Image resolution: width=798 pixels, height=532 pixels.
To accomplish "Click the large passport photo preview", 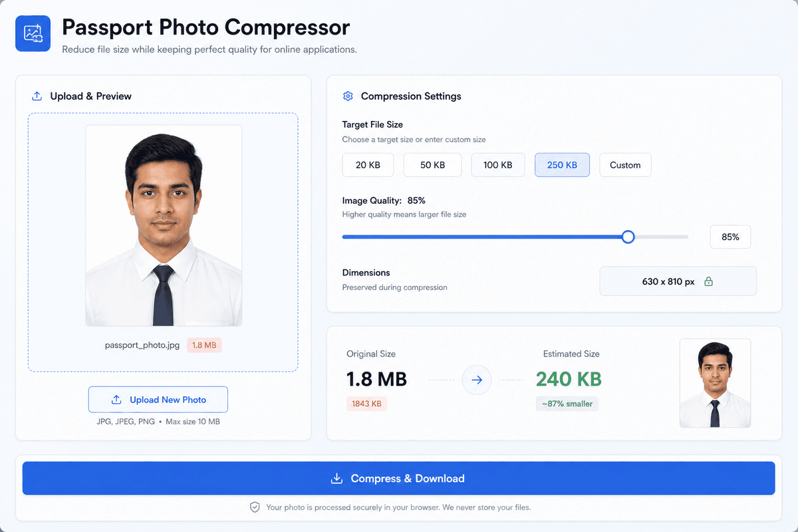I will coord(164,225).
